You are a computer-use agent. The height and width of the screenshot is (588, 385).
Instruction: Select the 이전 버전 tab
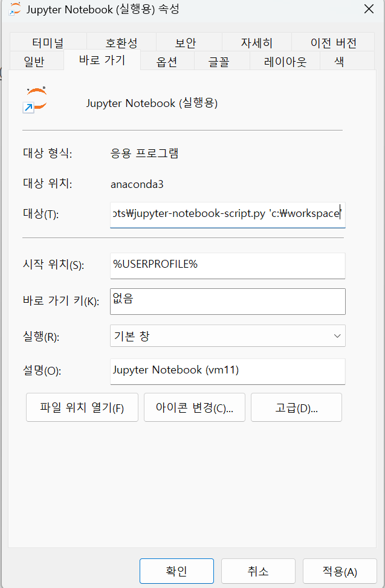coord(333,43)
